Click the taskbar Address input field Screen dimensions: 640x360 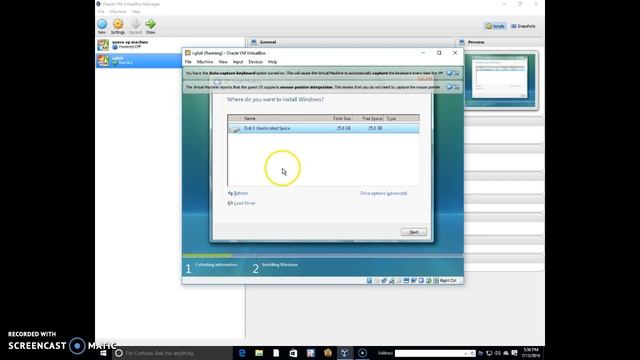coord(435,353)
